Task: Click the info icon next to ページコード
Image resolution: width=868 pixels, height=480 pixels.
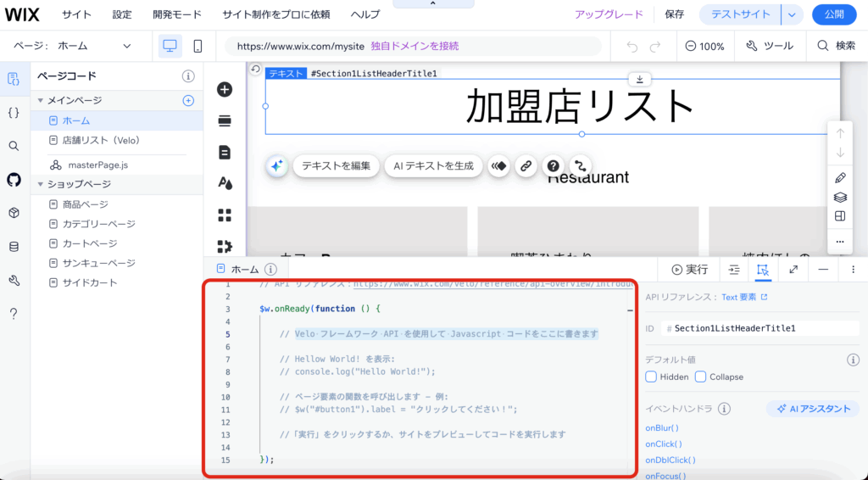Action: click(188, 76)
